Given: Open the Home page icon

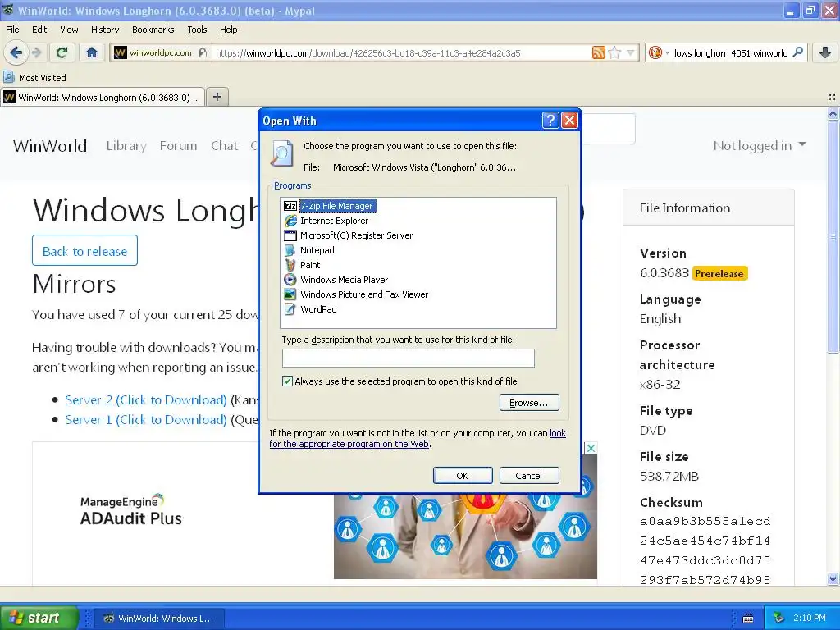Looking at the screenshot, I should [x=92, y=52].
